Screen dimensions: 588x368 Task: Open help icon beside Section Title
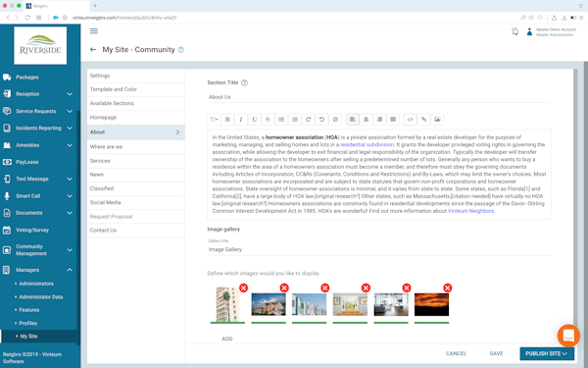[x=244, y=82]
